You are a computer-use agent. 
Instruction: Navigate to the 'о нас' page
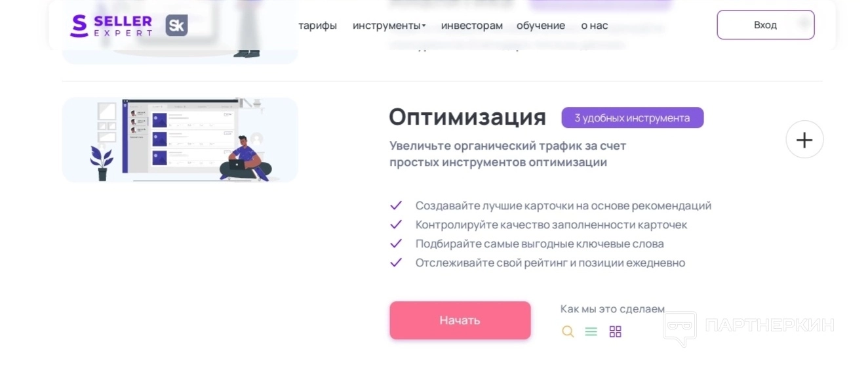[x=595, y=26]
